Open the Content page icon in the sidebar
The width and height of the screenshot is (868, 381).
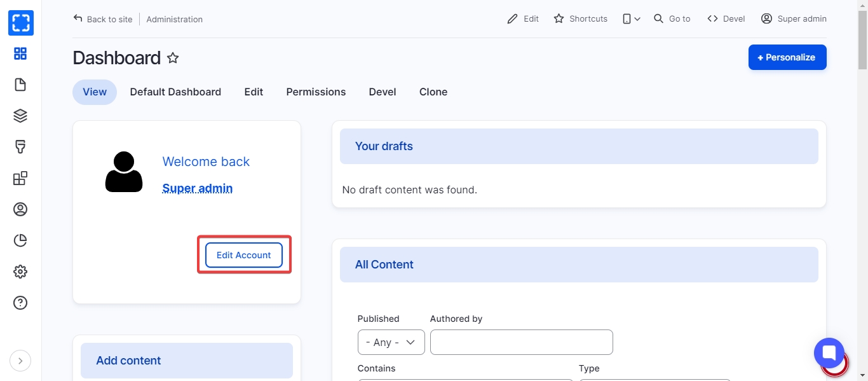pos(20,85)
